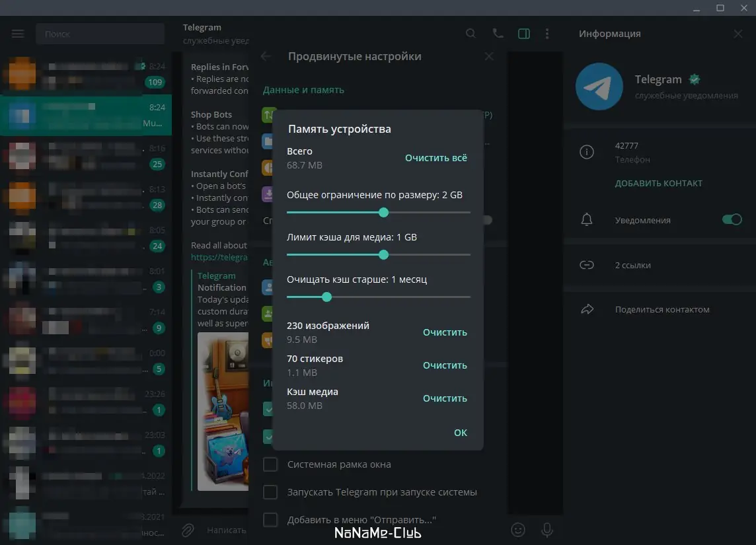Open the chat with 28 unread badge
Screen dimensions: 756x545
click(x=86, y=197)
